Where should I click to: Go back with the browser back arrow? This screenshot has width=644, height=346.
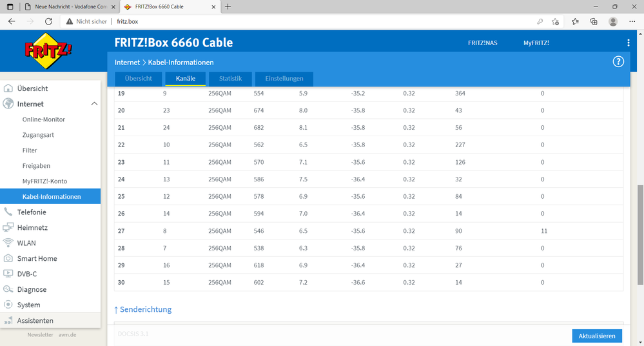12,21
